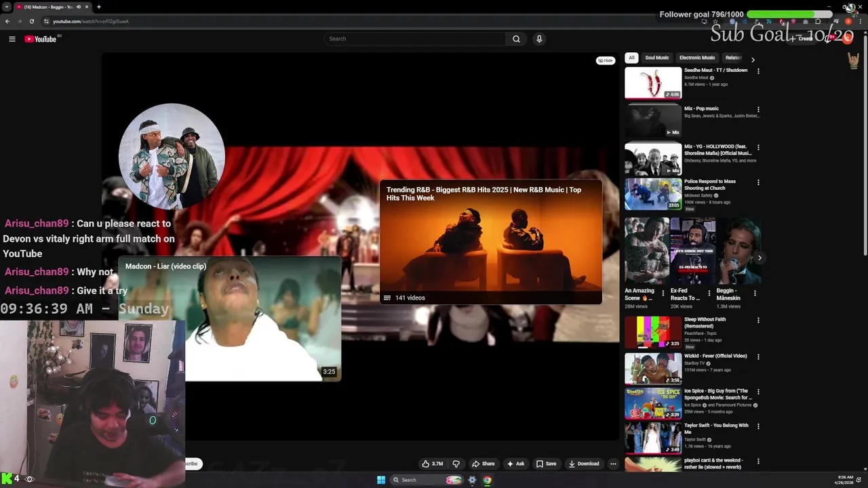Open options for Ice Spice - Big Guy
Viewport: 868px width, 488px height.
(758, 392)
